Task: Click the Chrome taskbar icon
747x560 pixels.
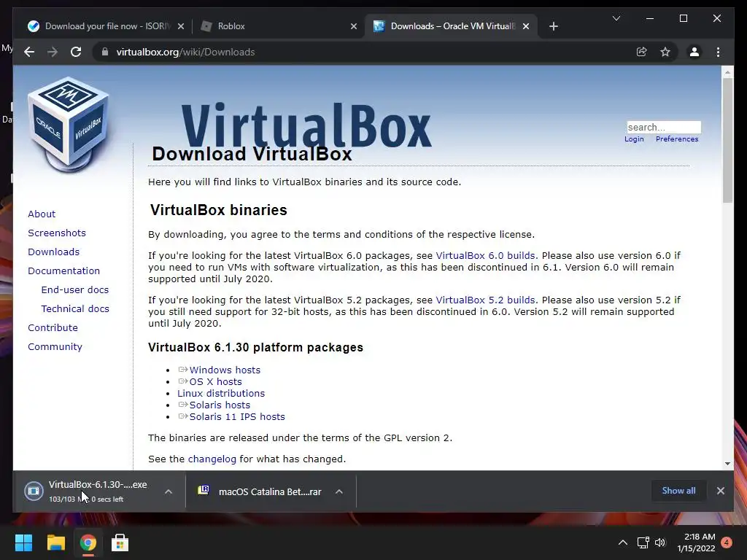Action: click(88, 542)
